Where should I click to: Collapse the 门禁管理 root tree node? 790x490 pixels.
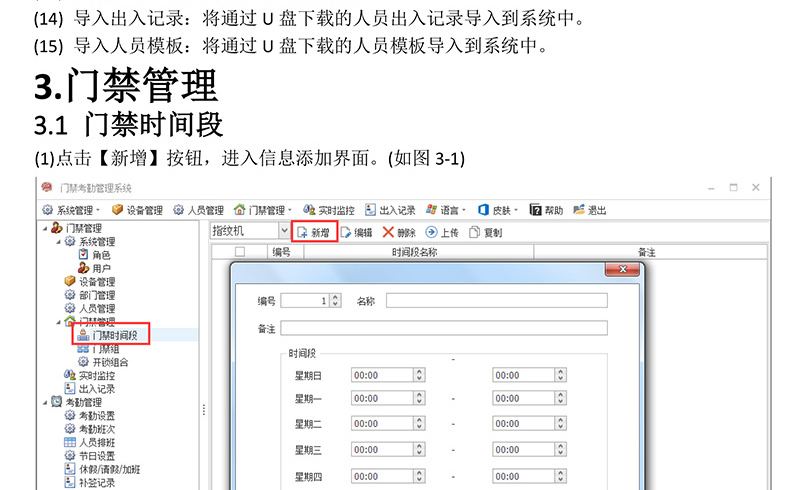click(44, 229)
